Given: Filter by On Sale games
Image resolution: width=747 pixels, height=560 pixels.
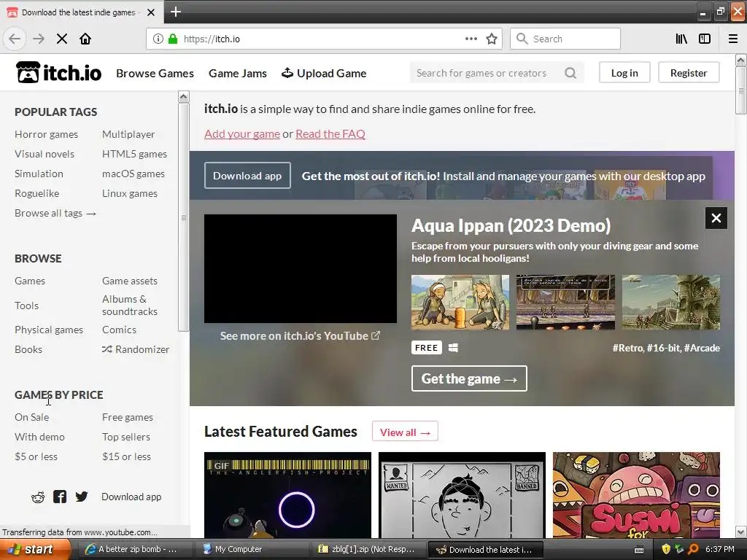Looking at the screenshot, I should tap(31, 417).
